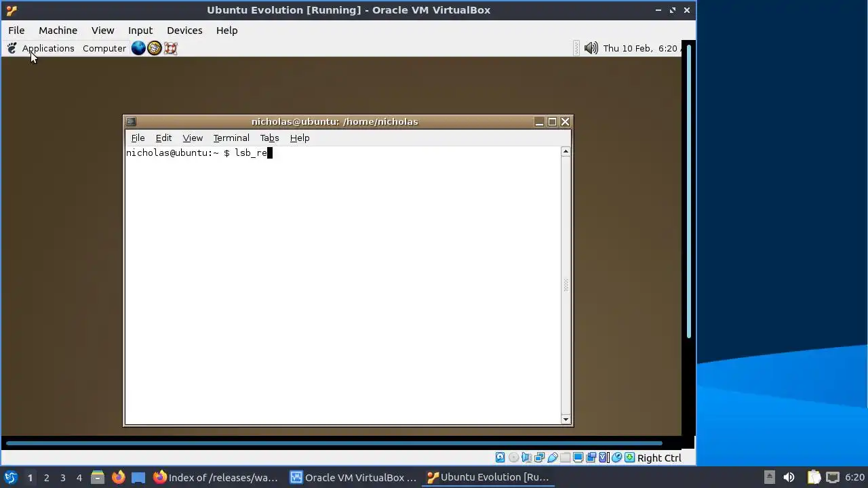
Task: Switch to host workspace 1
Action: point(30,477)
